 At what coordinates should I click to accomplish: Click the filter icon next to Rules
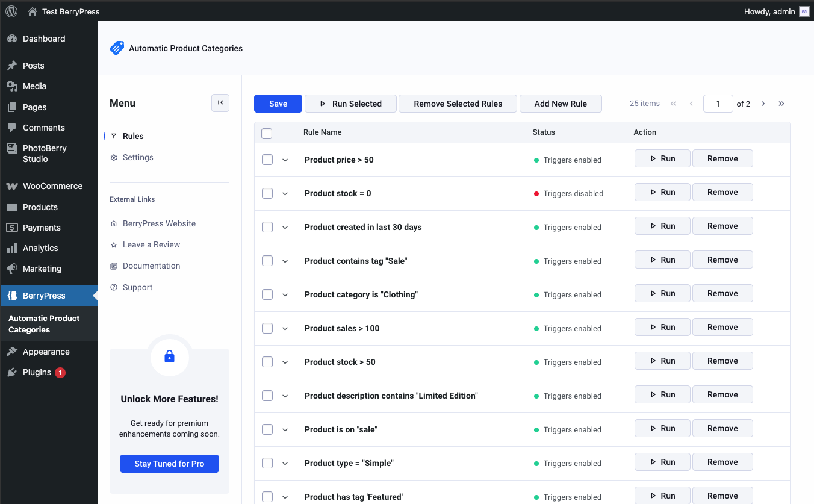114,137
